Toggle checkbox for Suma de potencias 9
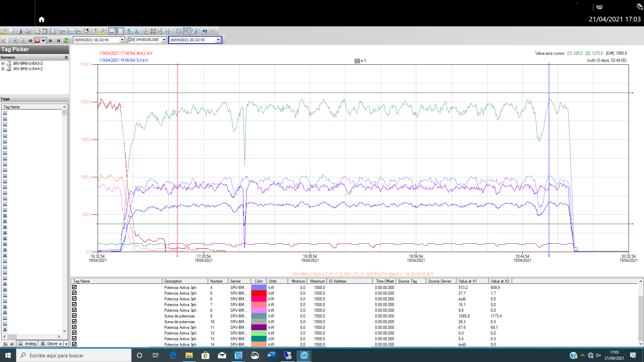Viewport: 644px width, 362px height. (x=74, y=316)
